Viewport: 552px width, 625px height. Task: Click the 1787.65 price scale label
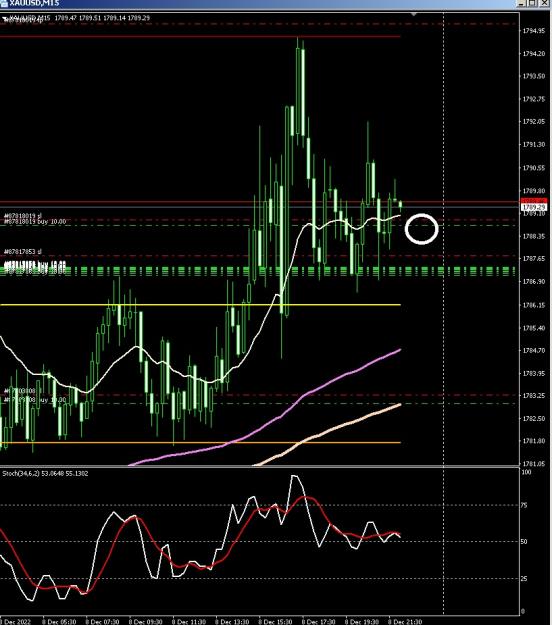click(x=534, y=259)
